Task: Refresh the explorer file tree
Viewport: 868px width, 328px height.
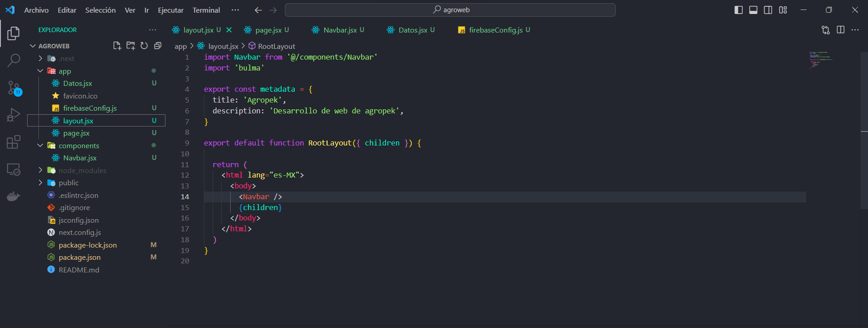Action: (144, 46)
